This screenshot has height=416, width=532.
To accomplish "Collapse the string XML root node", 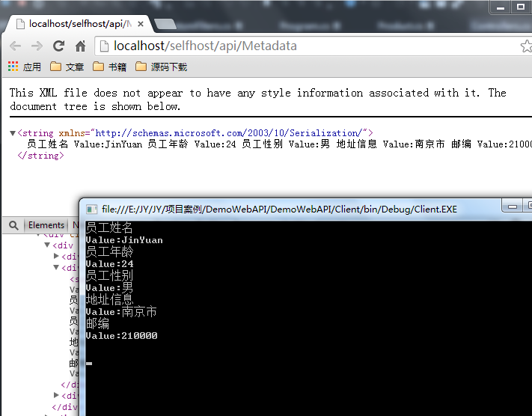I will [13, 133].
